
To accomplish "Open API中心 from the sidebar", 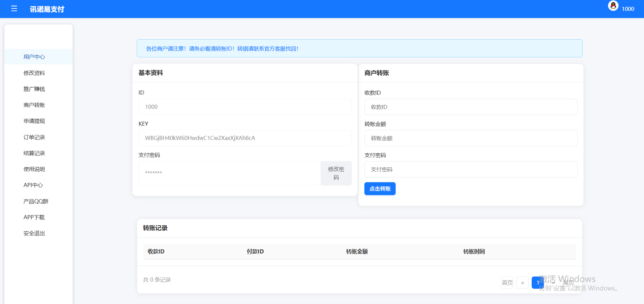I will [x=33, y=185].
